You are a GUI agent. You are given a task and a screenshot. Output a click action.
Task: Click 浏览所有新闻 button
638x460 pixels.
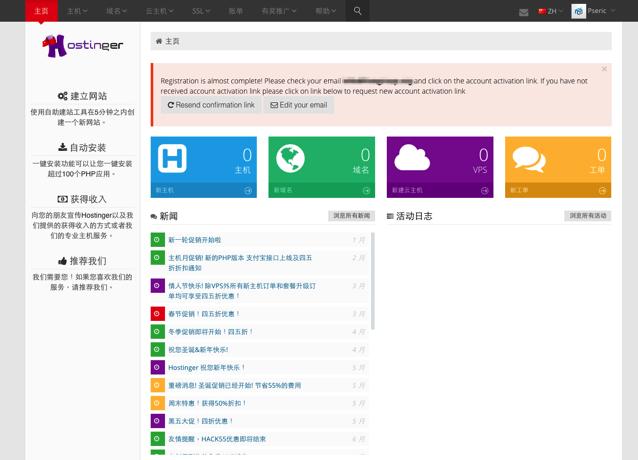click(x=351, y=216)
